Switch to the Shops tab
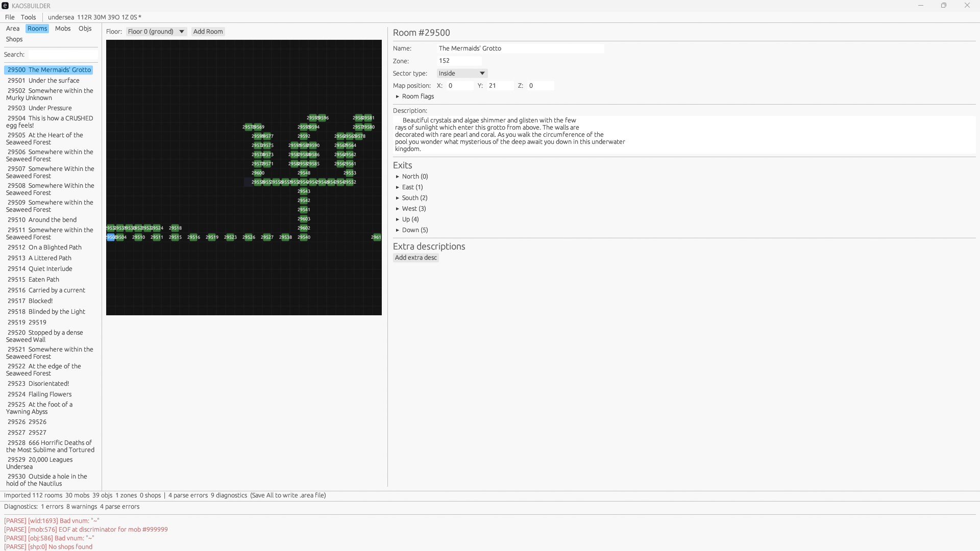This screenshot has height=551, width=980. click(14, 39)
